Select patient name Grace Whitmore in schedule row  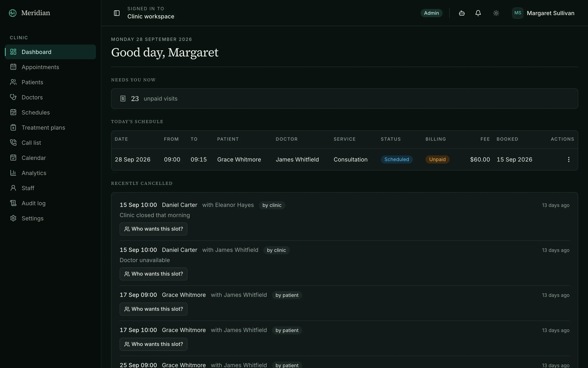[x=239, y=159]
